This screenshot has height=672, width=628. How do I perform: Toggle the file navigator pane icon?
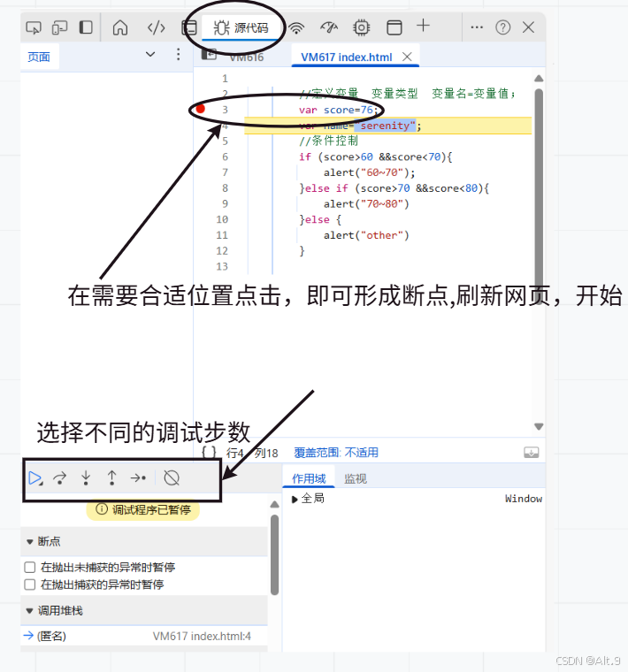209,55
